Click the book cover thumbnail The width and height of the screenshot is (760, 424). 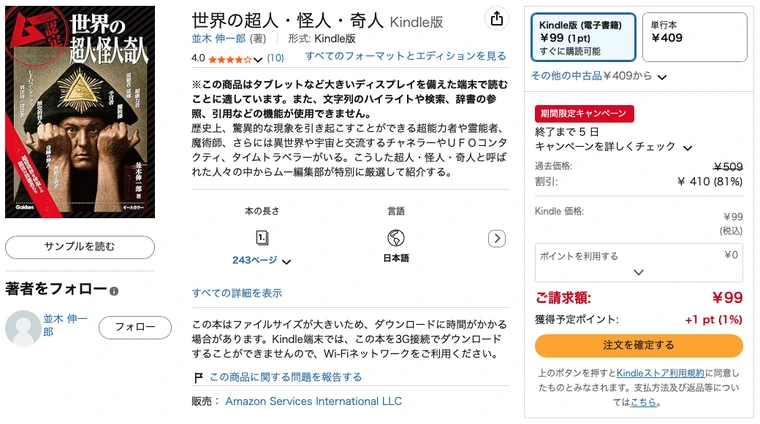(80, 112)
